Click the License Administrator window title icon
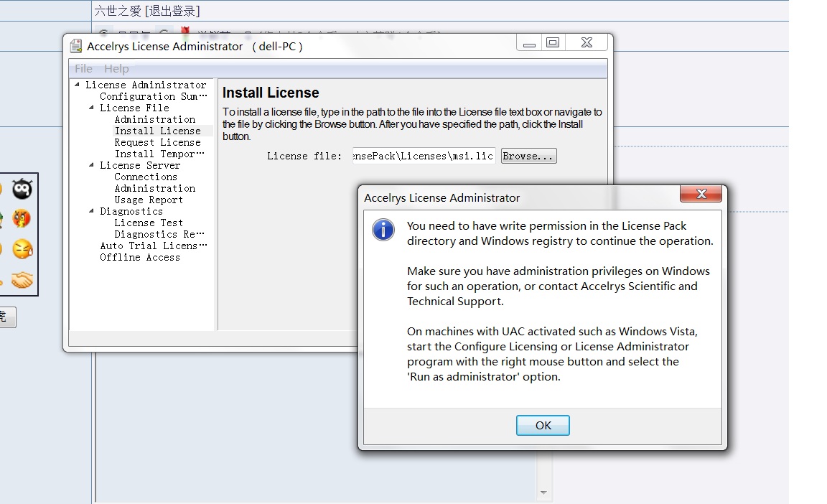Viewport: 827px width, 504px height. [x=76, y=47]
